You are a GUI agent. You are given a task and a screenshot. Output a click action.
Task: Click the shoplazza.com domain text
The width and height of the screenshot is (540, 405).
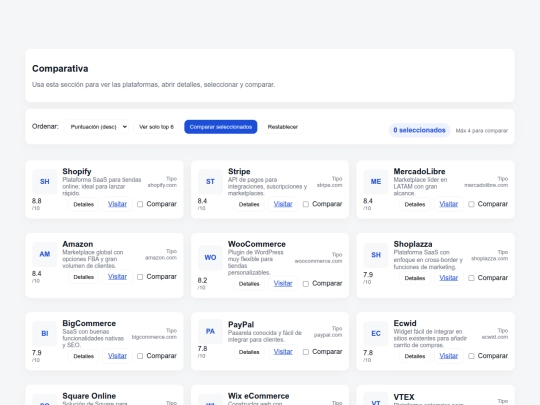click(x=490, y=259)
